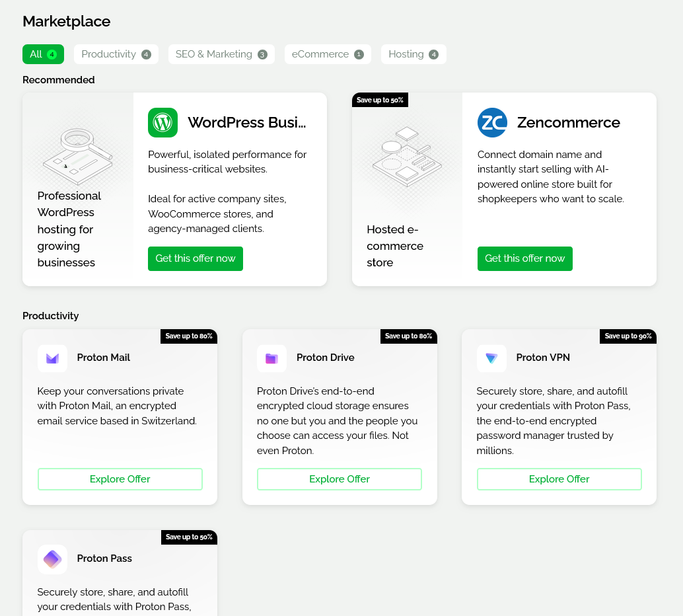Select the All filter tab
This screenshot has height=616, width=683.
[x=43, y=54]
